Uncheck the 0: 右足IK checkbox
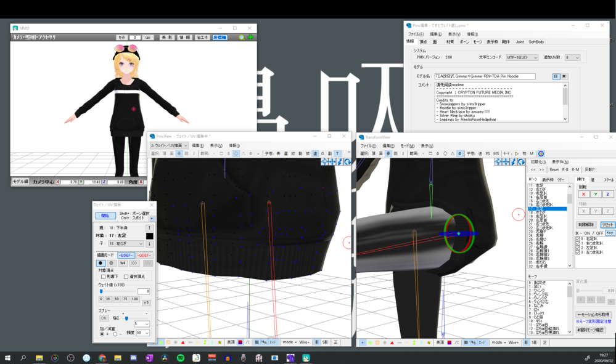The image size is (616, 364). [x=578, y=238]
